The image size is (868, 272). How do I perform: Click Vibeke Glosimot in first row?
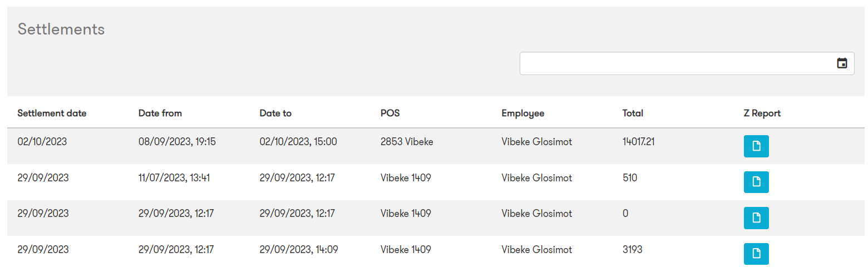click(x=536, y=142)
